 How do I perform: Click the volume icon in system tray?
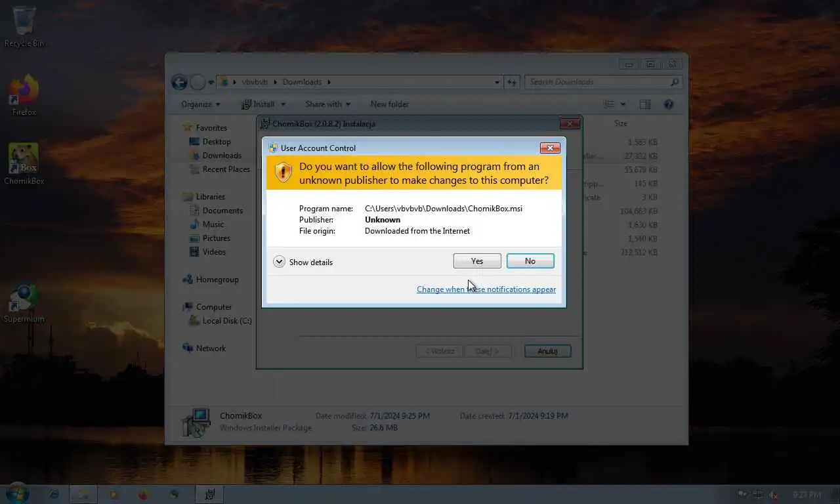774,495
